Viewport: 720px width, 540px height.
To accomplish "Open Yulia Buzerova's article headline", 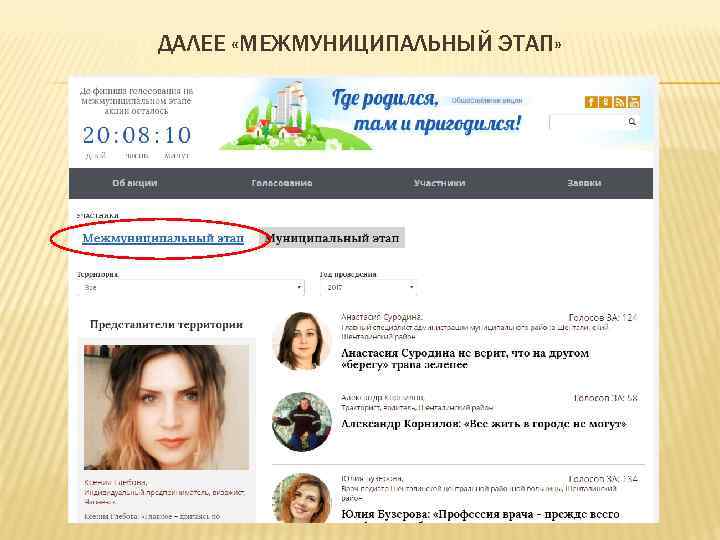I will pos(480,514).
